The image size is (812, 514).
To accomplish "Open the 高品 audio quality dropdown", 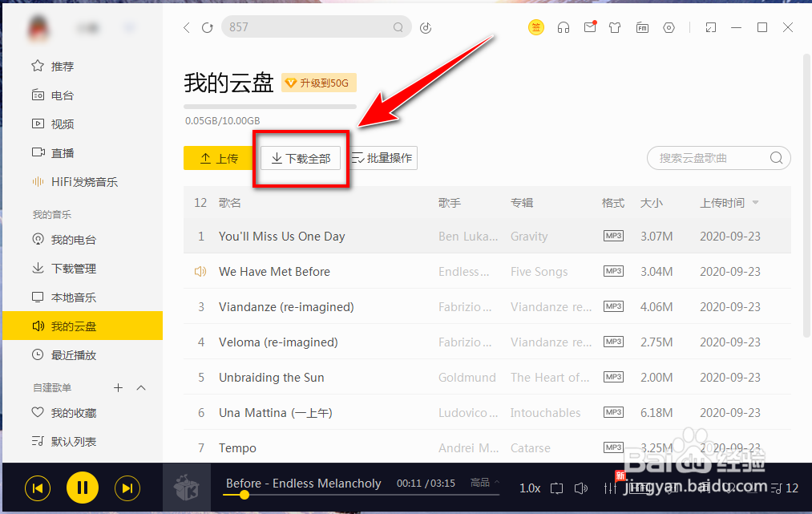I will [483, 483].
